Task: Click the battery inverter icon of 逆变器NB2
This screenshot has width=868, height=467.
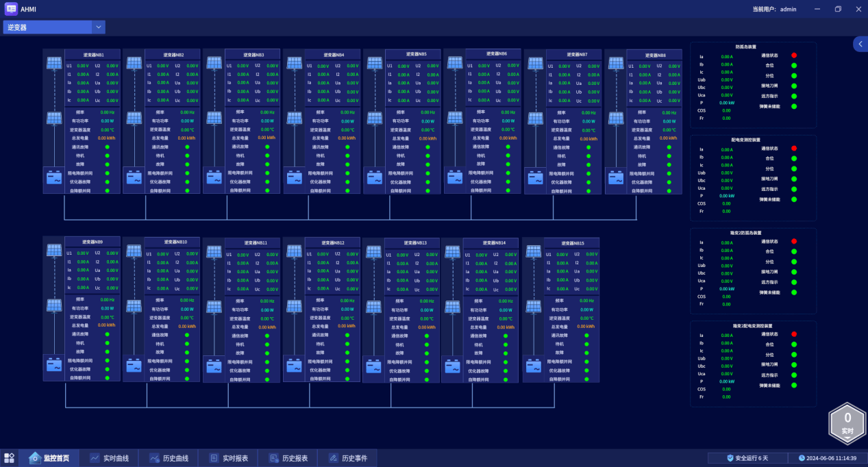Action: 134,177
